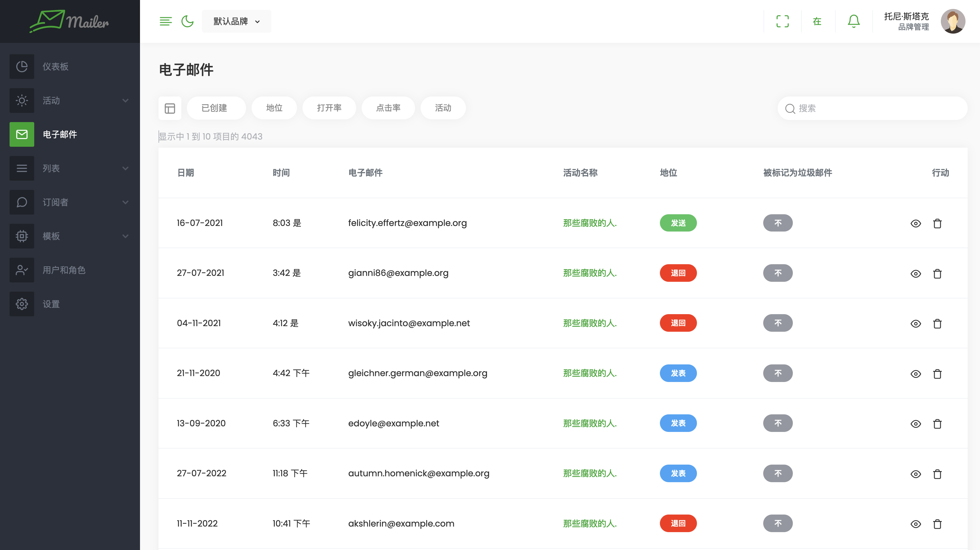Sort by 活动名称 column header
Viewport: 980px width, 550px height.
pyautogui.click(x=580, y=173)
